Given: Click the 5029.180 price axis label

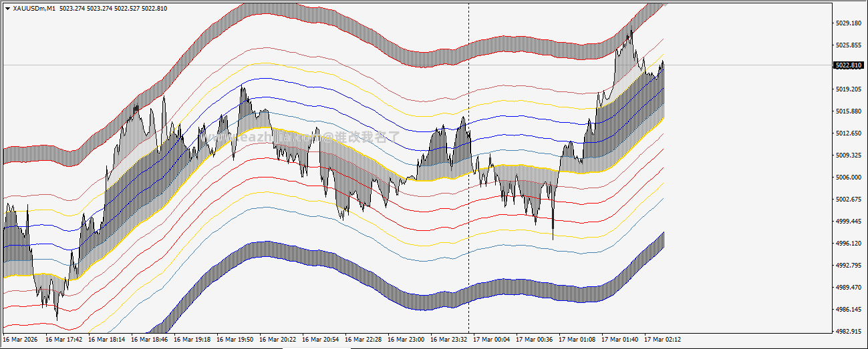Looking at the screenshot, I should (x=847, y=23).
